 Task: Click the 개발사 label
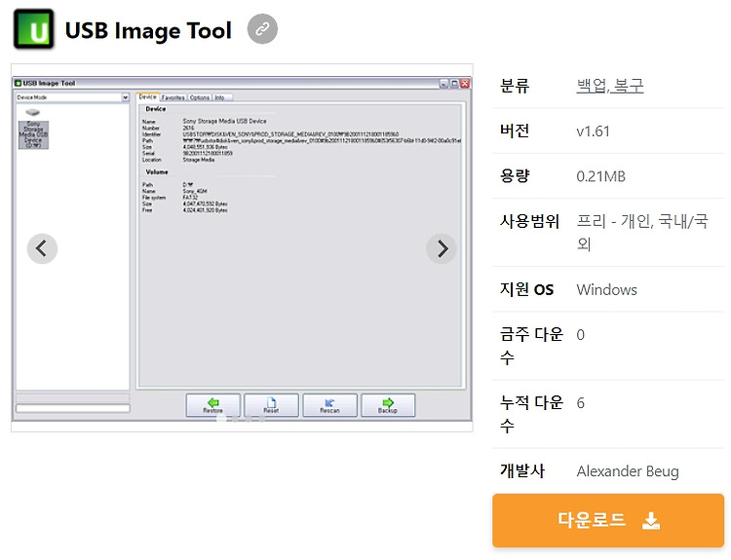pyautogui.click(x=522, y=470)
